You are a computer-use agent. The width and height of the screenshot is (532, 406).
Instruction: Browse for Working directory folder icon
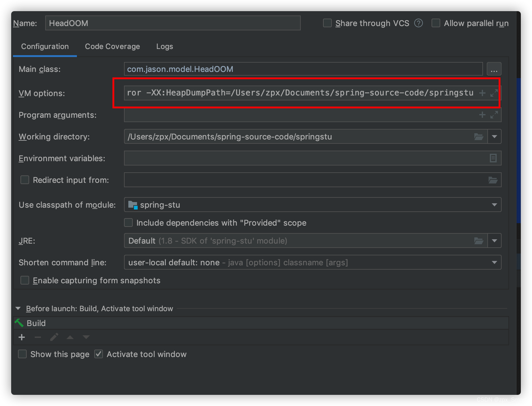coord(479,137)
